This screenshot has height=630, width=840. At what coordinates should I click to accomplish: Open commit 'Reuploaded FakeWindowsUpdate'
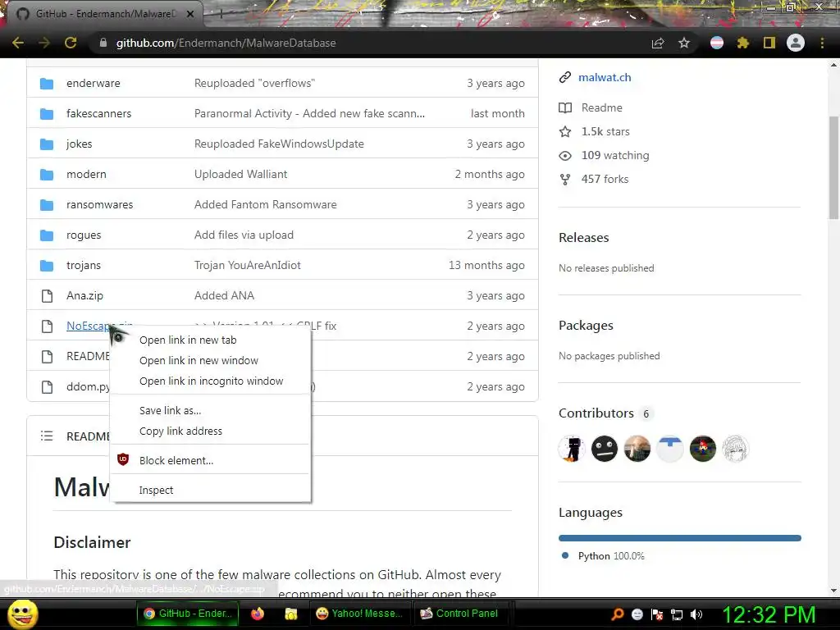(279, 144)
